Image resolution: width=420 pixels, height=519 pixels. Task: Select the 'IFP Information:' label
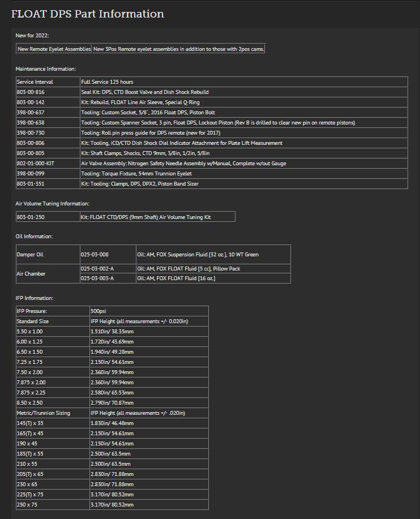coord(35,298)
